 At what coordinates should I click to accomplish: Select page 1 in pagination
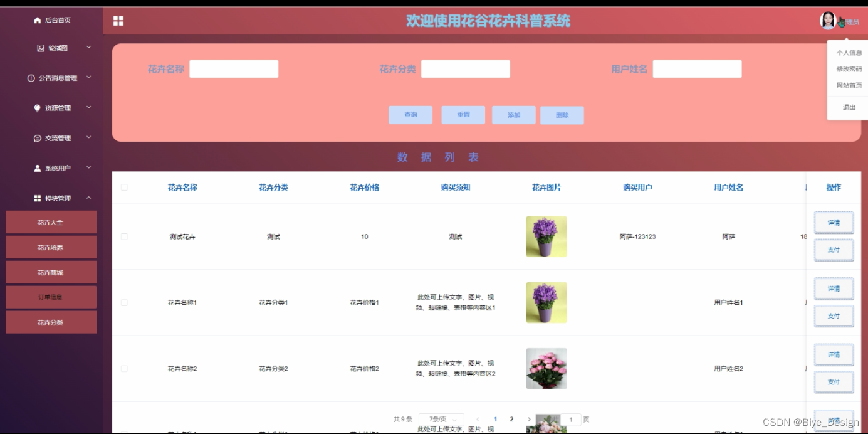(x=495, y=420)
